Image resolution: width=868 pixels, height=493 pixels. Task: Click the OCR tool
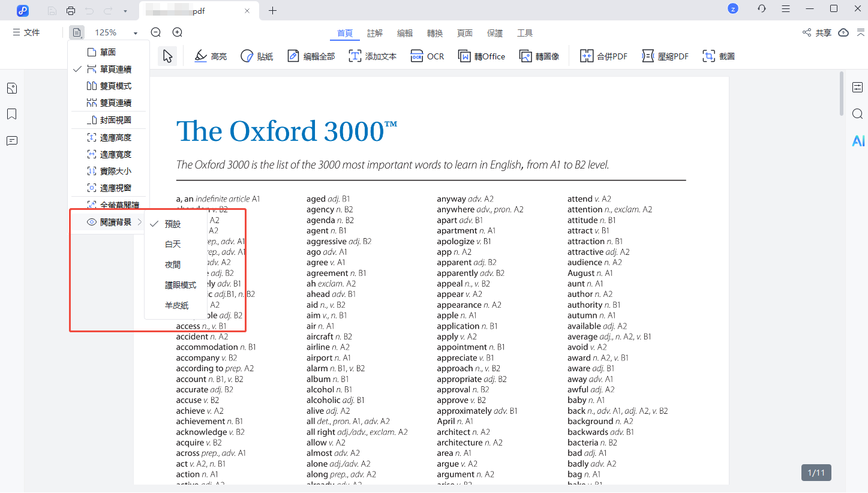click(428, 56)
